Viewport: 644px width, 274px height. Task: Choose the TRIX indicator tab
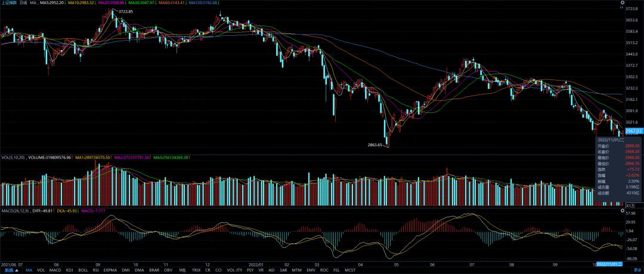tap(196, 270)
